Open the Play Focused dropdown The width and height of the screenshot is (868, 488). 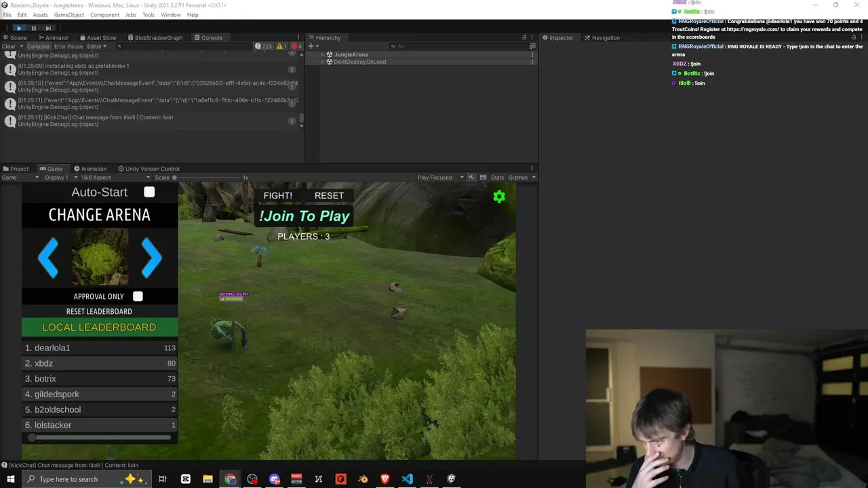point(441,178)
